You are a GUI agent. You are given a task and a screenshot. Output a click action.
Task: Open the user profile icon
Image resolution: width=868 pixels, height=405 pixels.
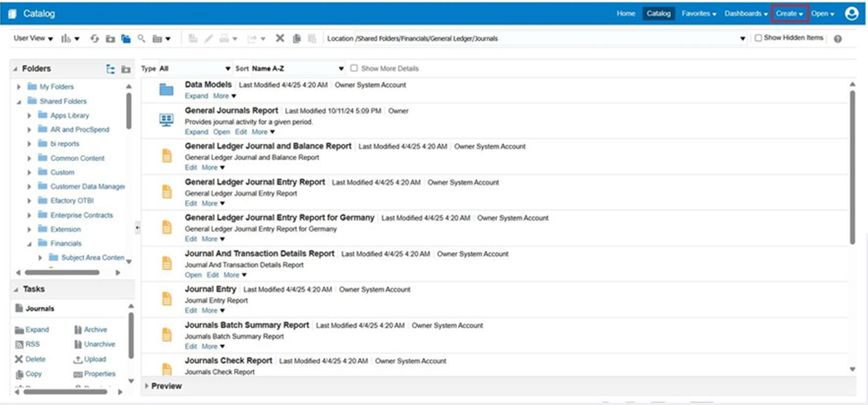pyautogui.click(x=852, y=13)
